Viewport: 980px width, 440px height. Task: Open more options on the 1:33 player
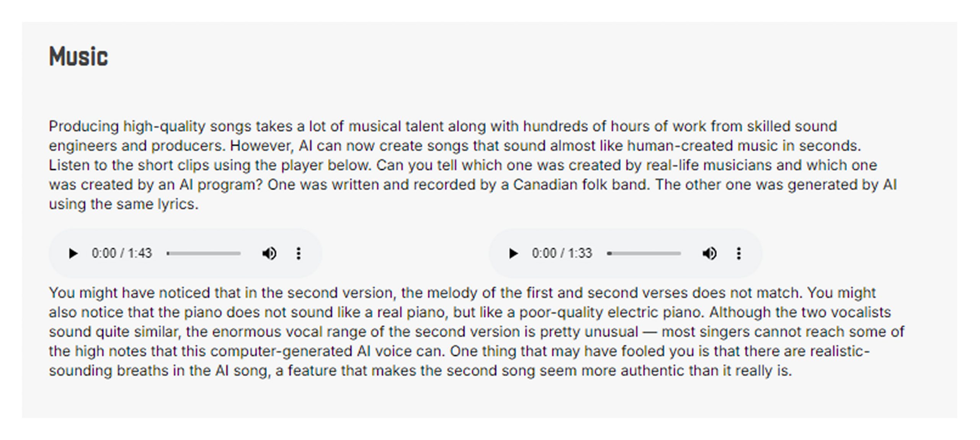tap(739, 253)
